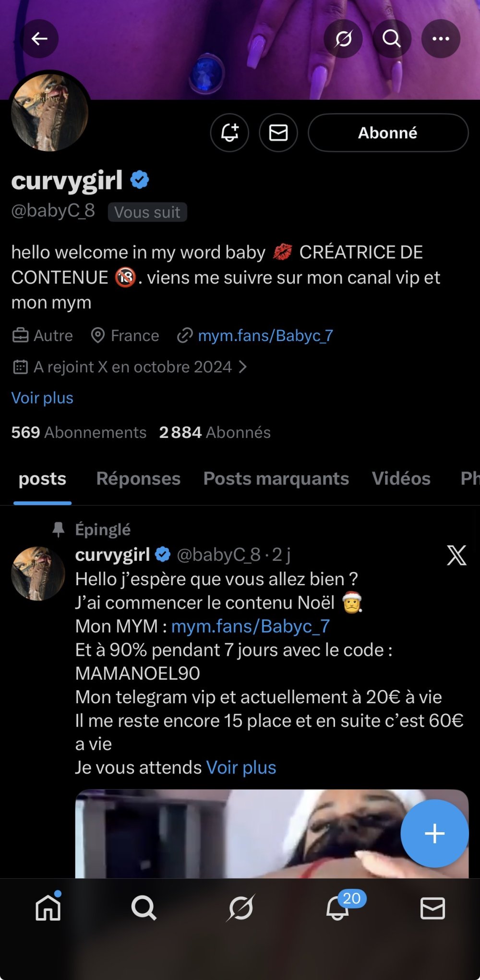Open the 569 Abonnements list

coord(79,433)
